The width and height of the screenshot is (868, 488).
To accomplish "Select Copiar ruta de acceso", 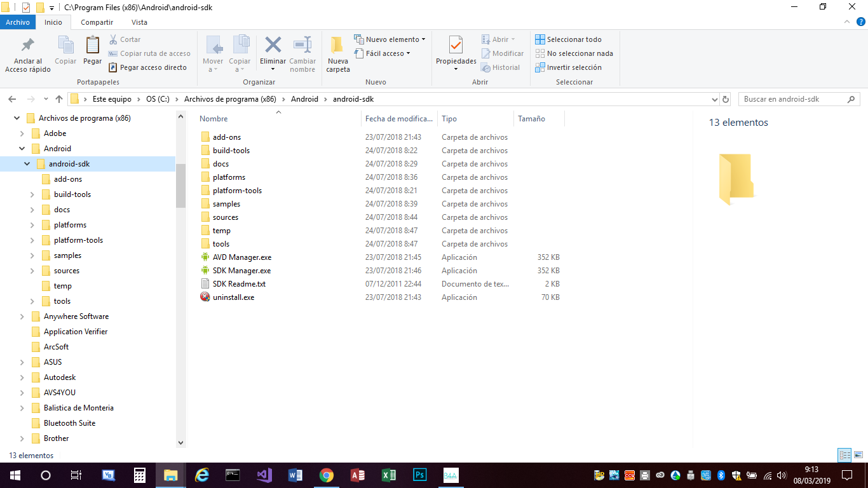I will (x=149, y=53).
